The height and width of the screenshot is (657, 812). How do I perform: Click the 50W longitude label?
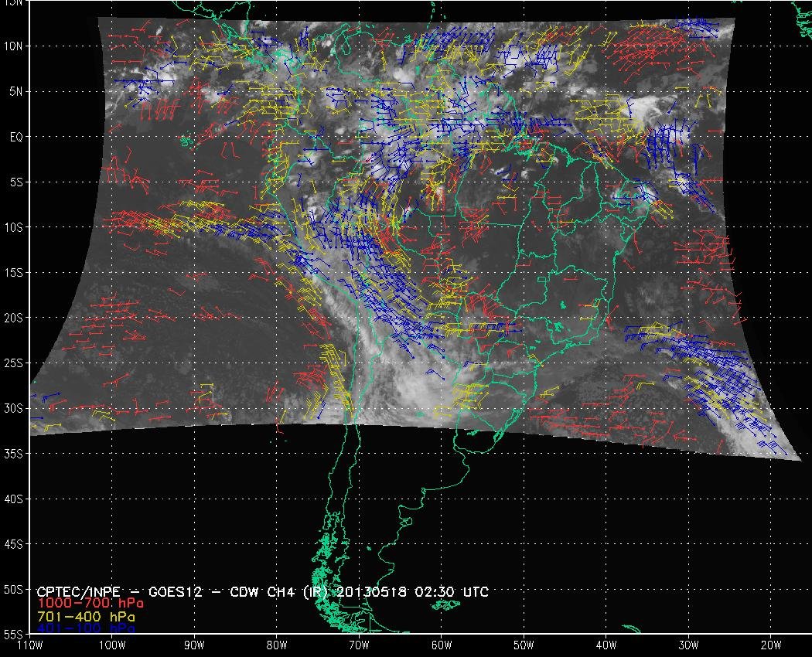click(x=524, y=645)
